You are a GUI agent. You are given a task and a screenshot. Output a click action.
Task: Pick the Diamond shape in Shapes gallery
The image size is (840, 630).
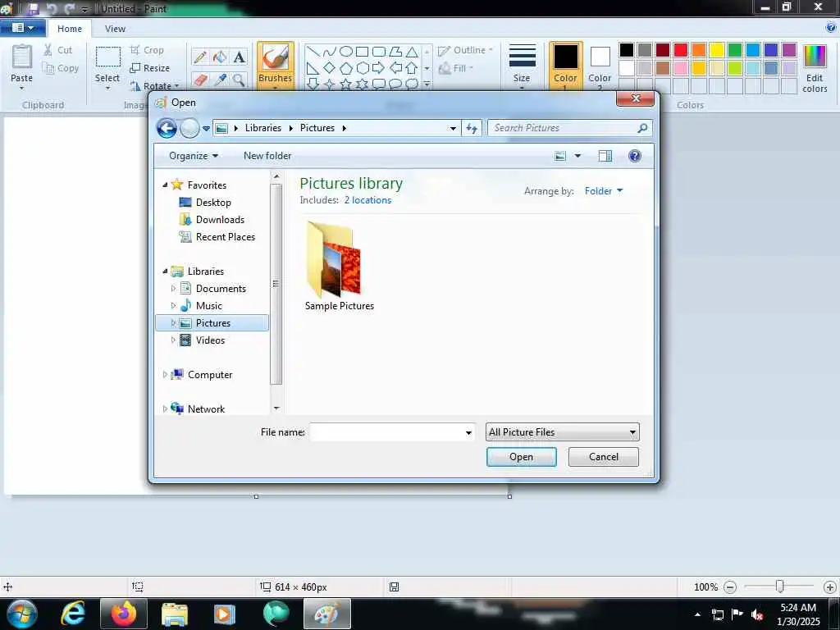click(x=330, y=68)
